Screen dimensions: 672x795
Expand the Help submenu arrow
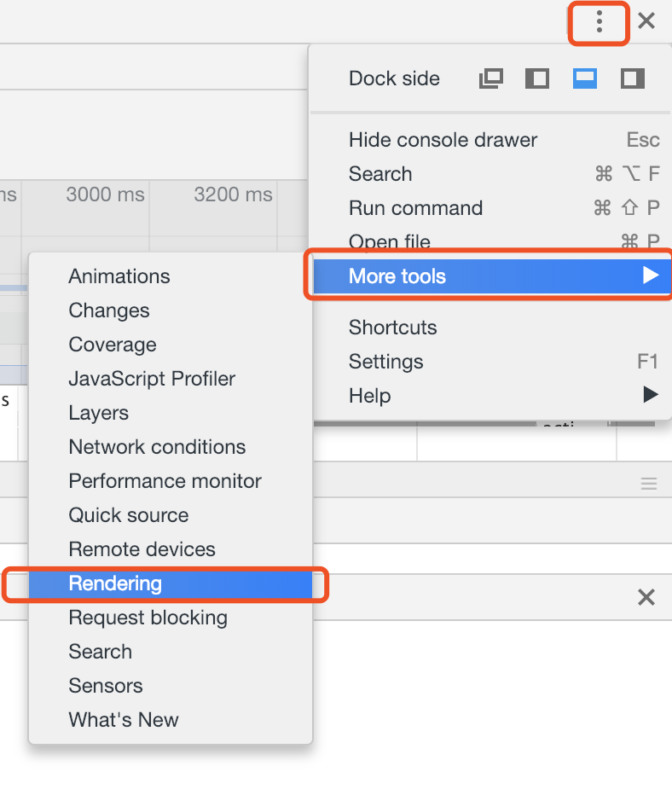click(x=651, y=395)
